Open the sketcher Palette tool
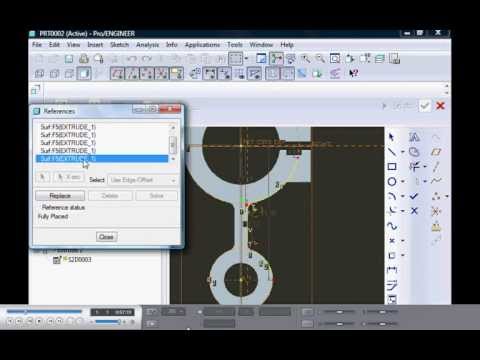Image resolution: width=480 pixels, height=360 pixels. click(414, 152)
